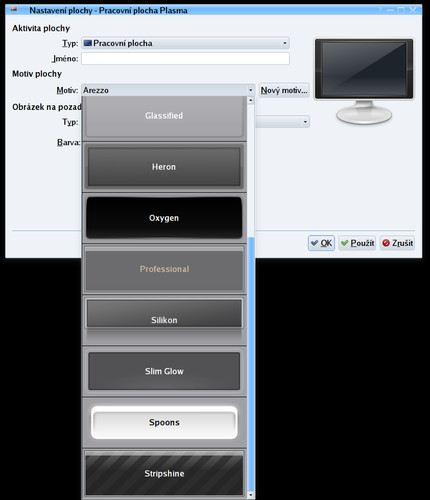
Task: Confirm with the OK button
Action: point(321,243)
